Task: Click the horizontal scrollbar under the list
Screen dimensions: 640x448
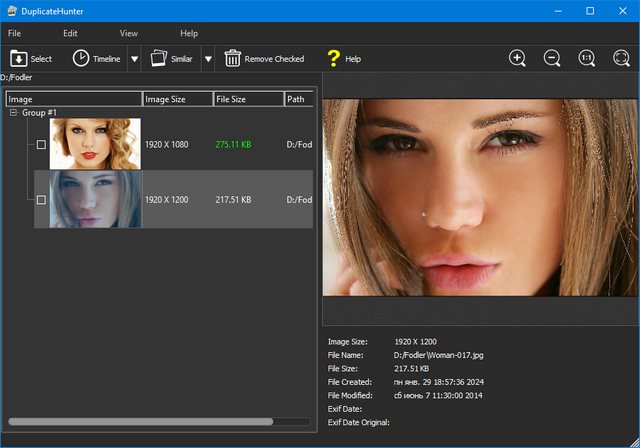Action: tap(140, 422)
